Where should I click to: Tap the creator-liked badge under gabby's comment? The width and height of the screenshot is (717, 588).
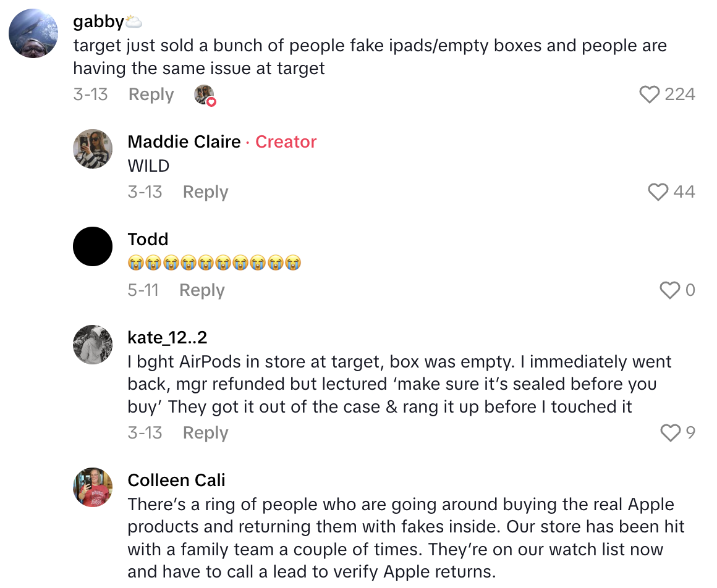[205, 95]
